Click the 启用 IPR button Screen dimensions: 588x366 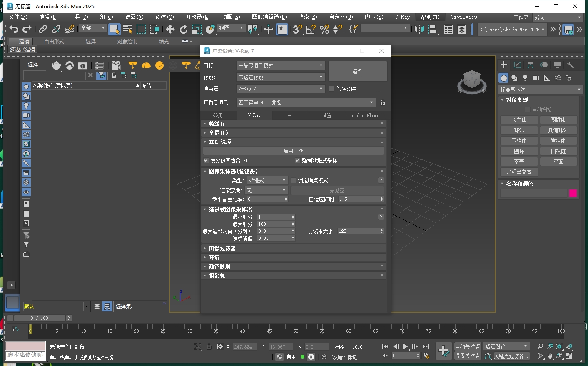point(293,150)
